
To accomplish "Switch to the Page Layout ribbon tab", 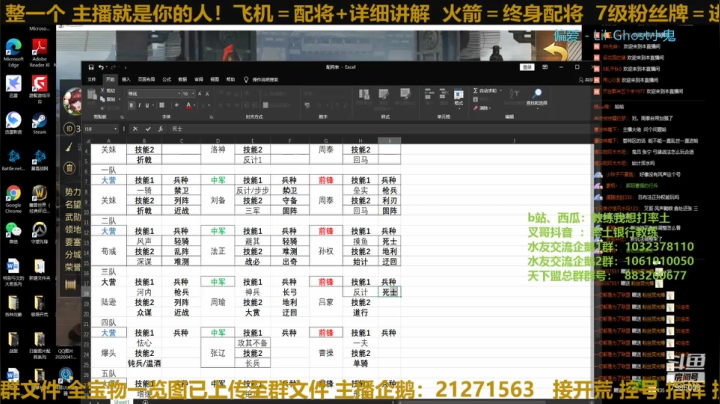I will click(146, 79).
